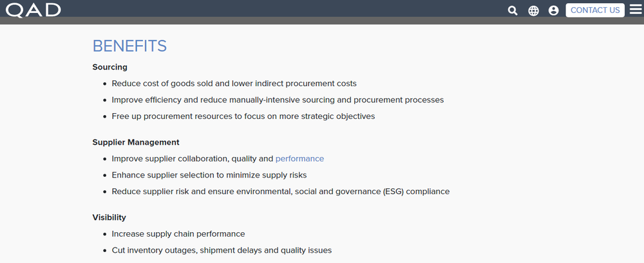Follow the "performance" hyperlink

tap(299, 158)
